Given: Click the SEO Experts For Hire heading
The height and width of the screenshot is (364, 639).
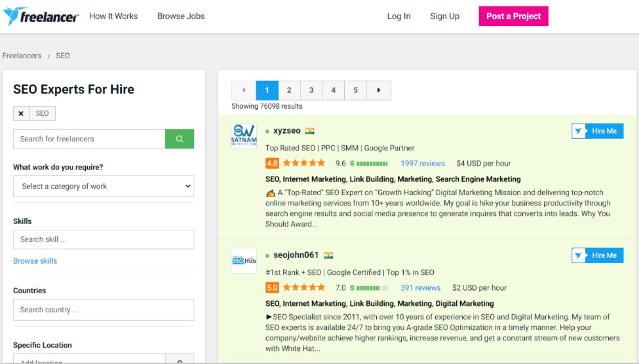Looking at the screenshot, I should 74,89.
